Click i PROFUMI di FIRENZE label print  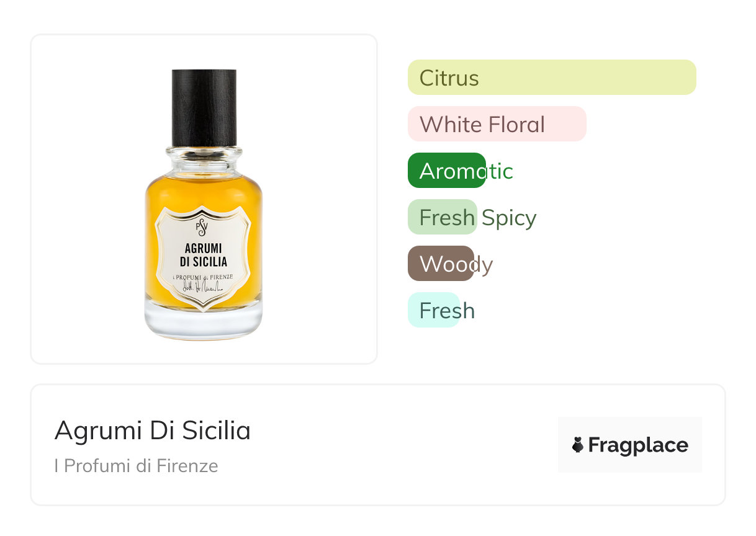click(x=203, y=276)
